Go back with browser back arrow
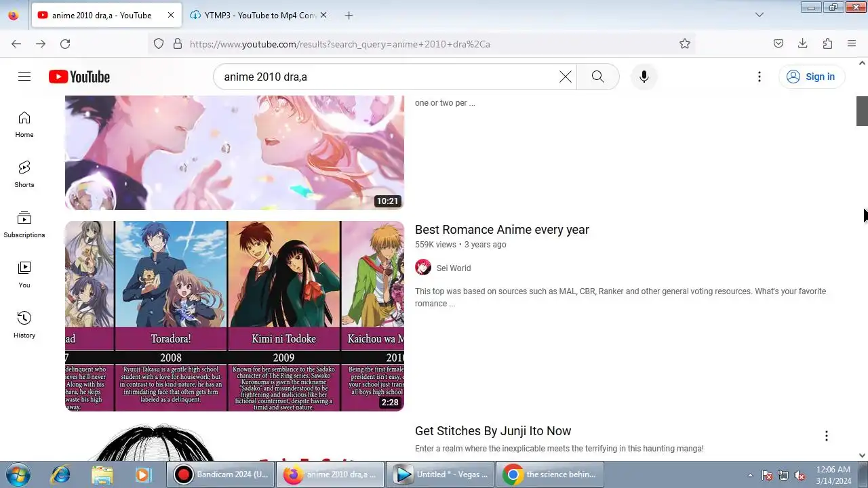 click(16, 43)
